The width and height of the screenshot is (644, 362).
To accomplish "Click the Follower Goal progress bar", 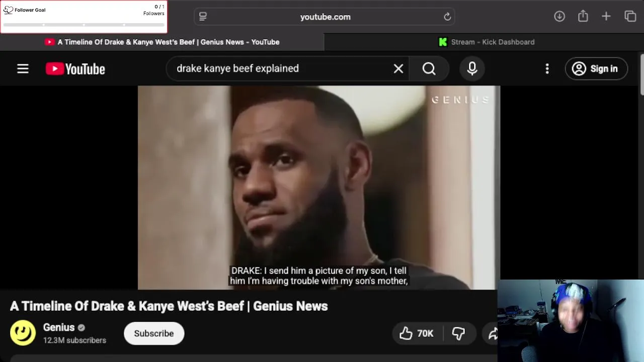I will click(84, 25).
